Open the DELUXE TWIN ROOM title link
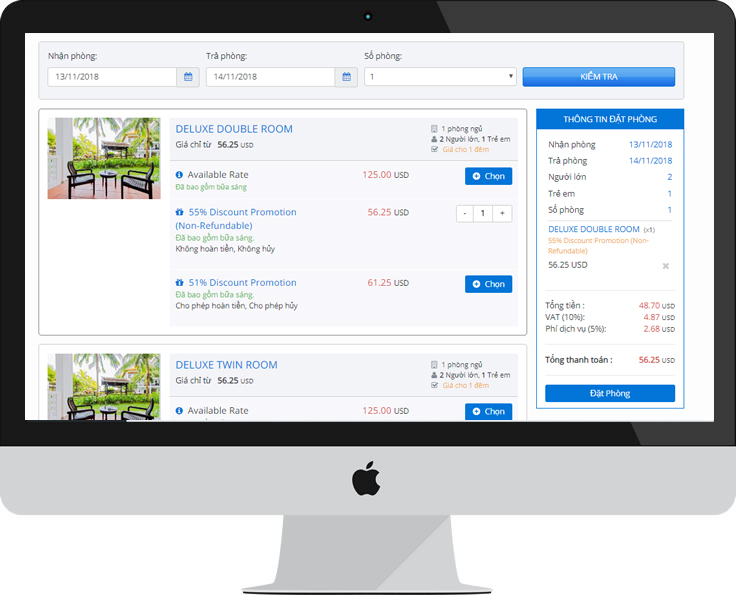The height and width of the screenshot is (595, 736). pyautogui.click(x=226, y=365)
